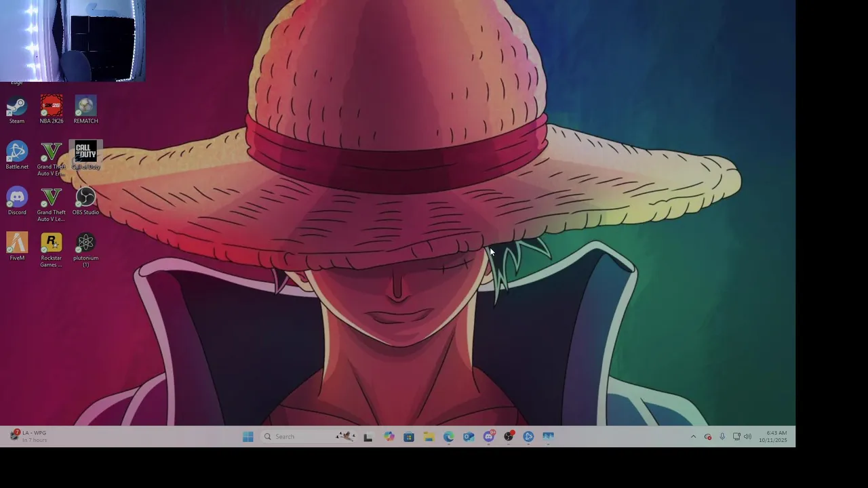Image resolution: width=868 pixels, height=488 pixels.
Task: Select the REMATCH desktop icon
Action: (85, 110)
